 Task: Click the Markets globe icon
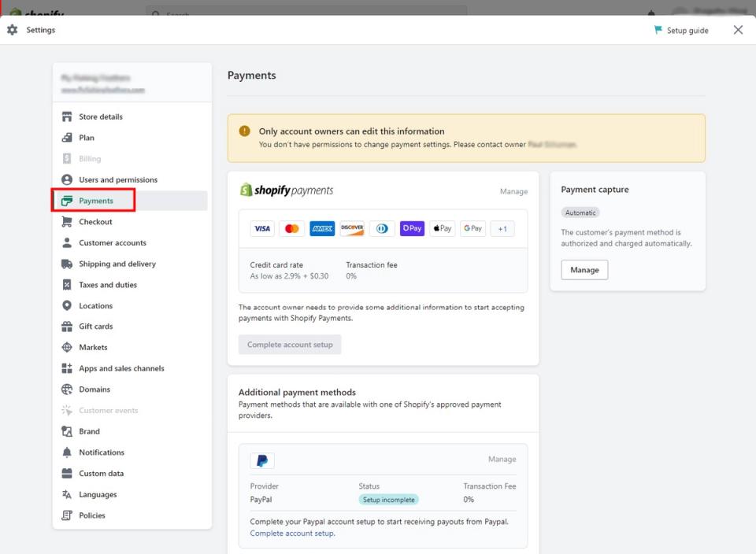click(x=67, y=347)
